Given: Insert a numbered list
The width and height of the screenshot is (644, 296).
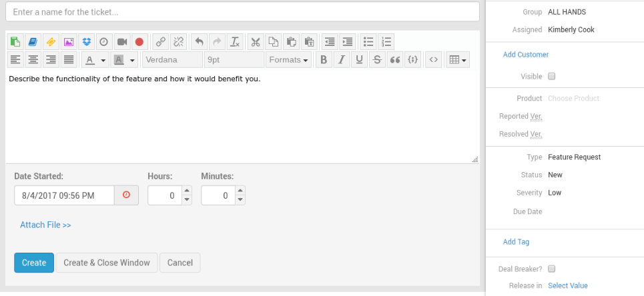Looking at the screenshot, I should pos(386,42).
